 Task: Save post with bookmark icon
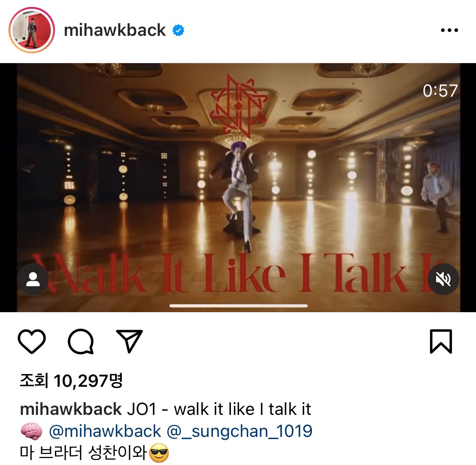click(441, 341)
